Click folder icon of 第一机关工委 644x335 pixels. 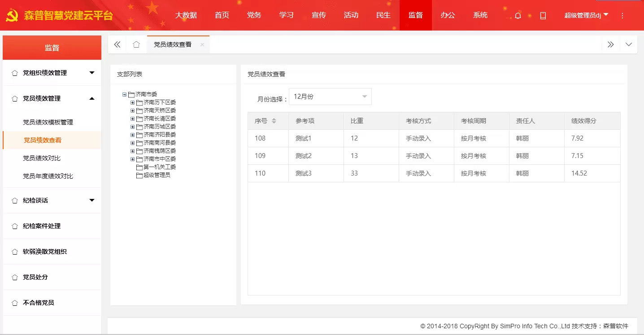139,167
